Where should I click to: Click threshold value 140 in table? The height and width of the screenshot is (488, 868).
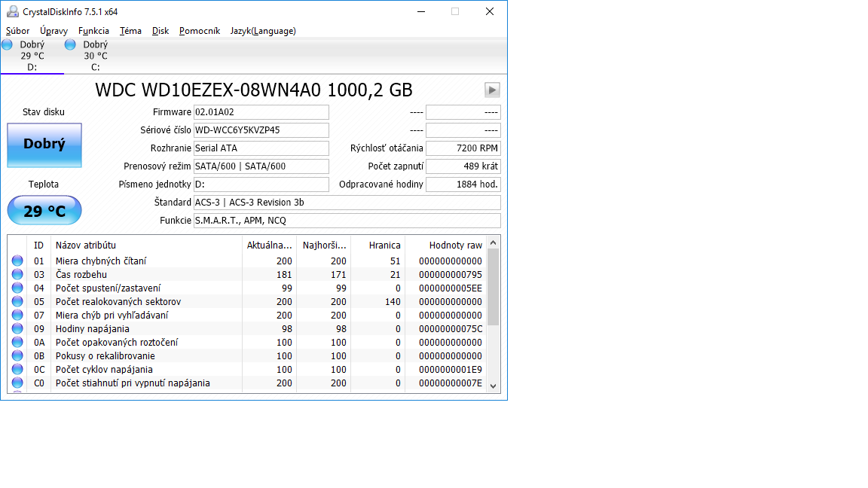coord(393,301)
